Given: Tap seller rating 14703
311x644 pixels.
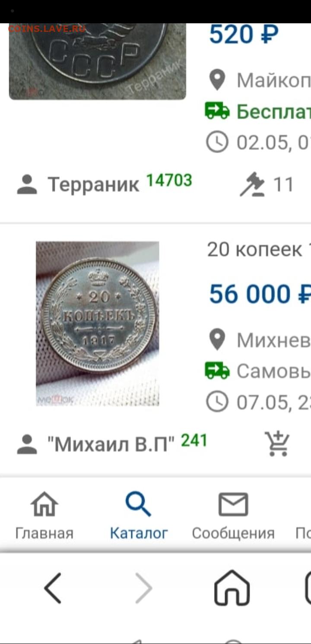Looking at the screenshot, I should pos(169,180).
